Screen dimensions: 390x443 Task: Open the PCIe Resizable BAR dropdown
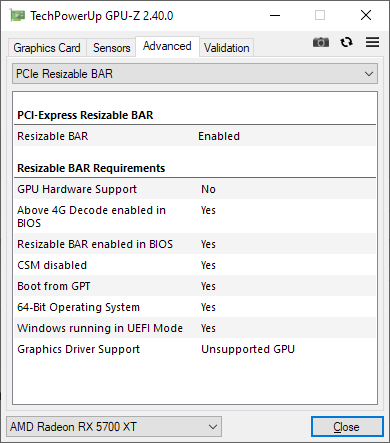coord(195,74)
